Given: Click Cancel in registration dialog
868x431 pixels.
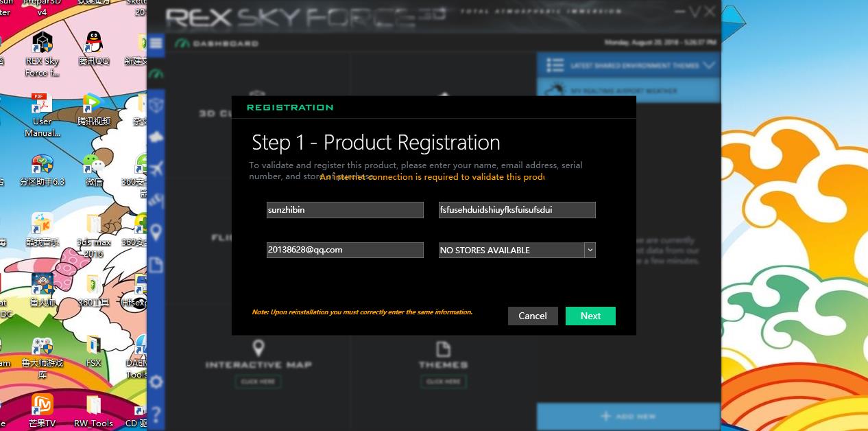Looking at the screenshot, I should tap(533, 316).
